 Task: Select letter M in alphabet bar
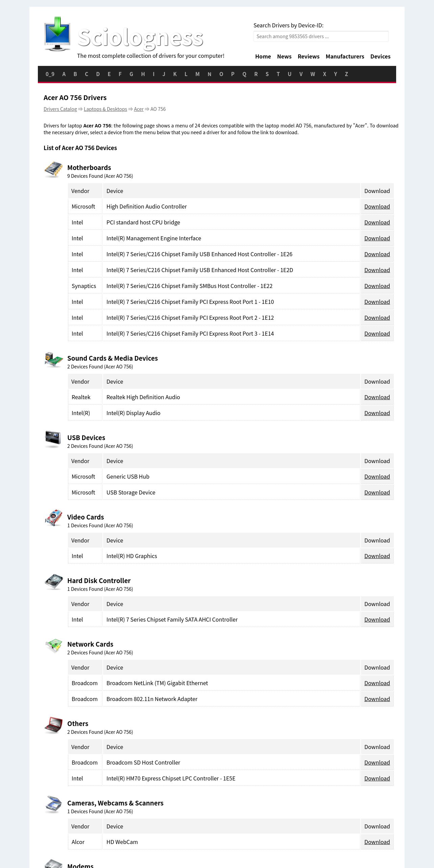[197, 74]
